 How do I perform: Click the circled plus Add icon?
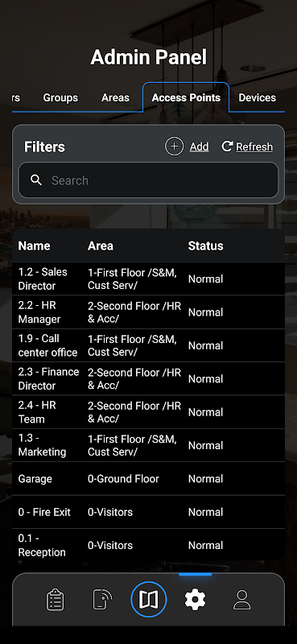tap(174, 147)
